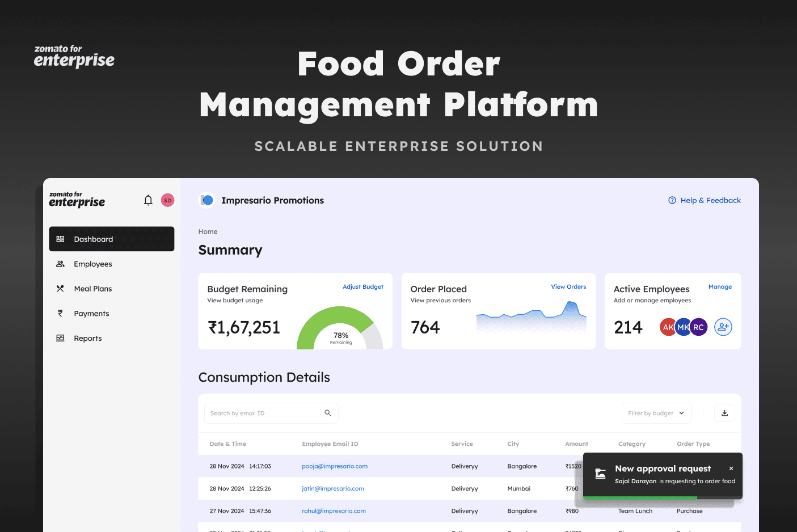797x532 pixels.
Task: Download consumption details
Action: [x=724, y=413]
